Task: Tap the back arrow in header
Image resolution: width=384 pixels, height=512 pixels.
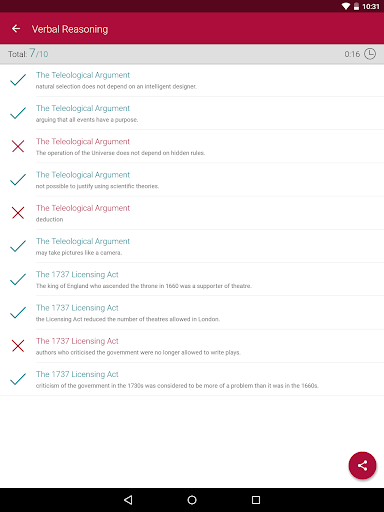Action: coord(16,29)
